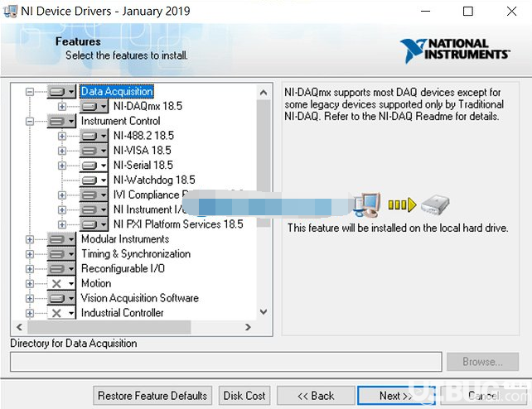Screen dimensions: 532x409
Task: Click Restore Feature Defaults button
Action: (x=152, y=396)
